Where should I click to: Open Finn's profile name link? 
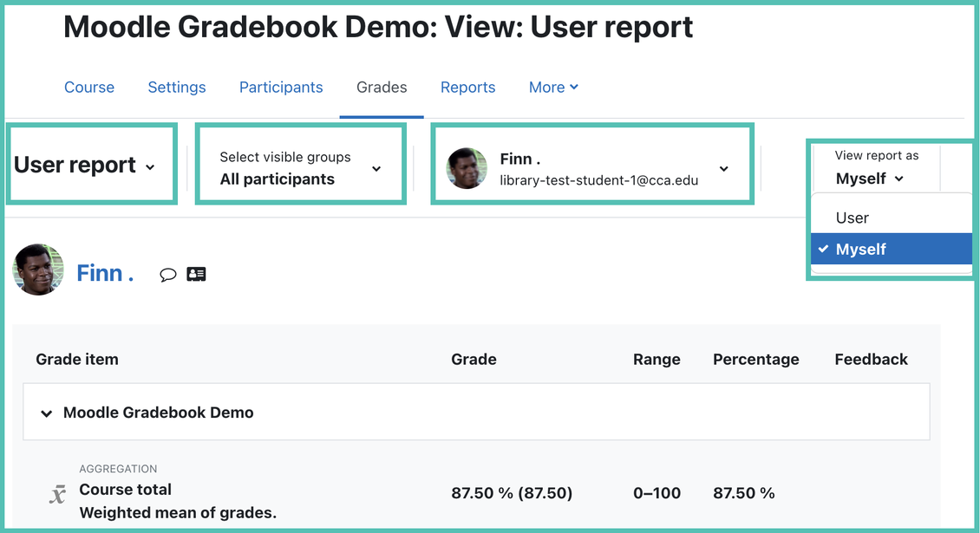point(105,273)
